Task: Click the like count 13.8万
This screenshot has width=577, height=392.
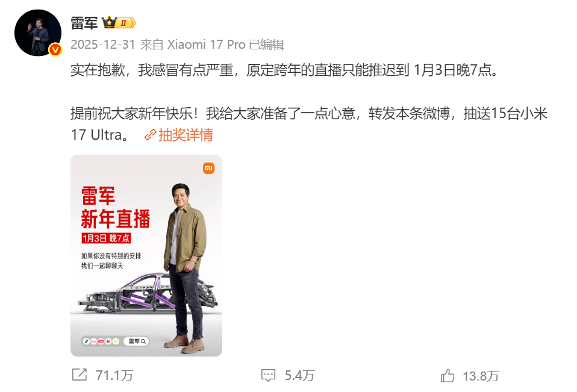Action: [x=481, y=376]
